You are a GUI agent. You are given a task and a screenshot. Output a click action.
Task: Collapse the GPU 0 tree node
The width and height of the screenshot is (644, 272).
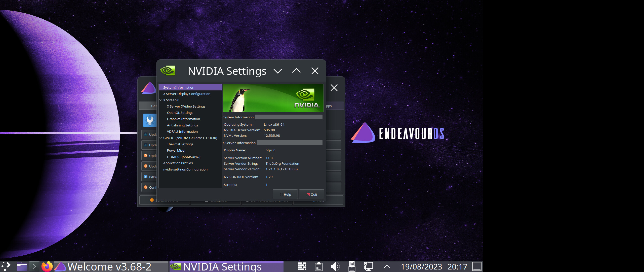point(161,138)
